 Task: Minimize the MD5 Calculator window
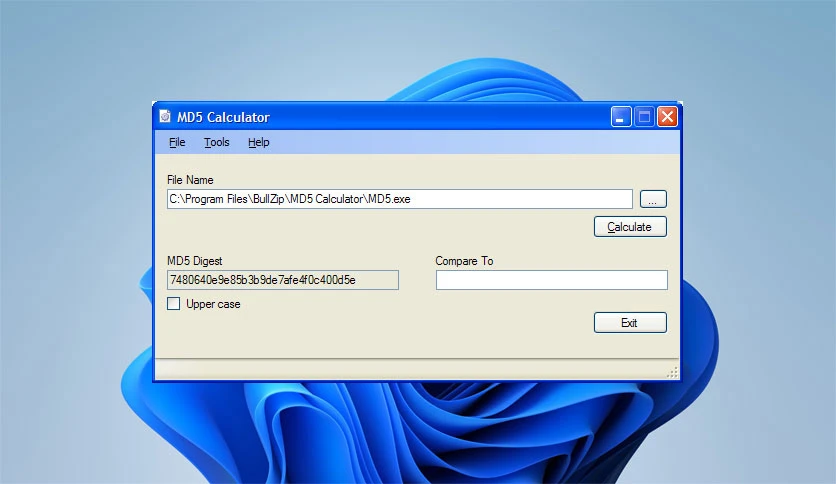coord(621,117)
